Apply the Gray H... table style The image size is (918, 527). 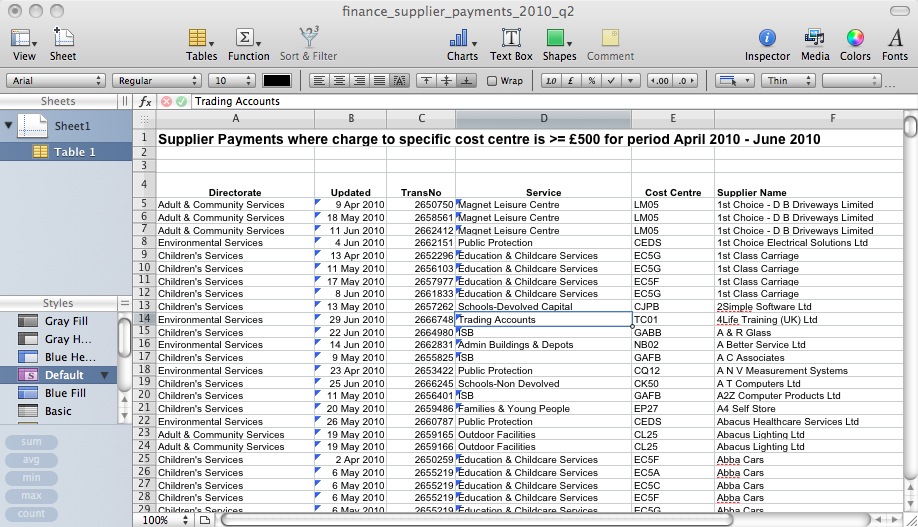pos(59,339)
